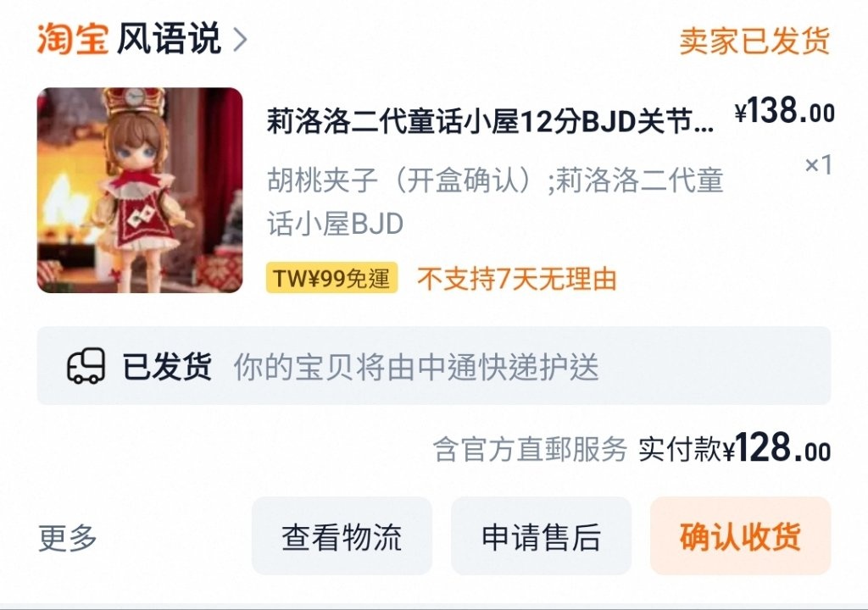Open the 淘宝 logo icon
The height and width of the screenshot is (610, 868).
point(73,39)
